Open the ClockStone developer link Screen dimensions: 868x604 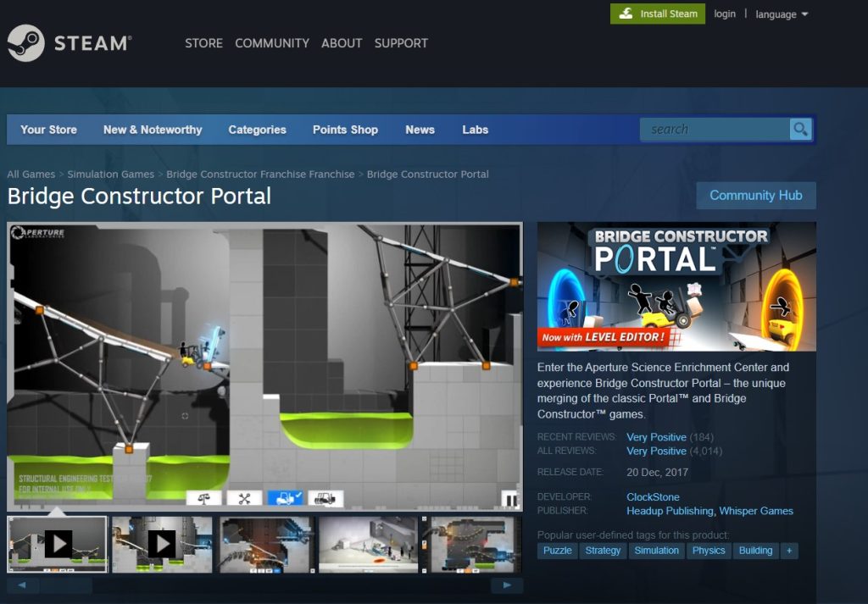[654, 496]
